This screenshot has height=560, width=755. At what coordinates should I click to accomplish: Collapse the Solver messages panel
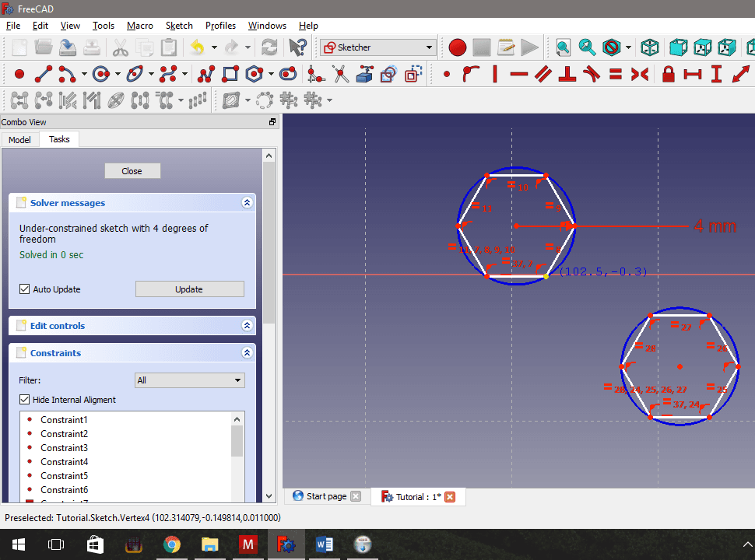(247, 202)
